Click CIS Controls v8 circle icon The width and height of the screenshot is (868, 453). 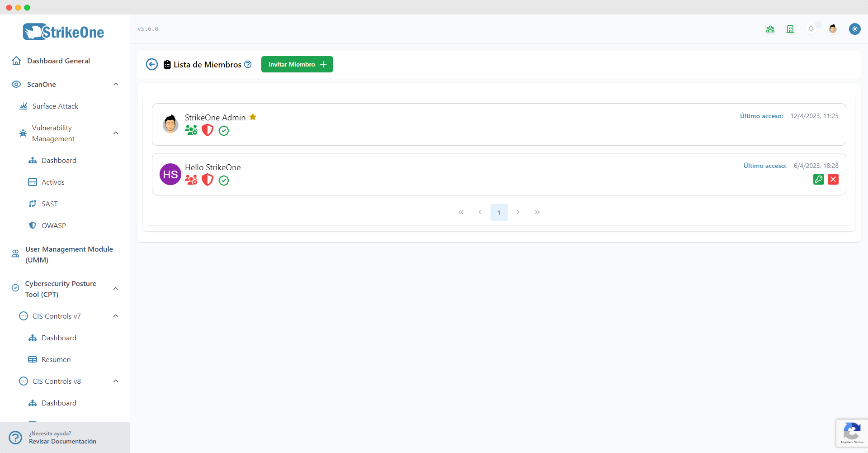click(x=24, y=381)
